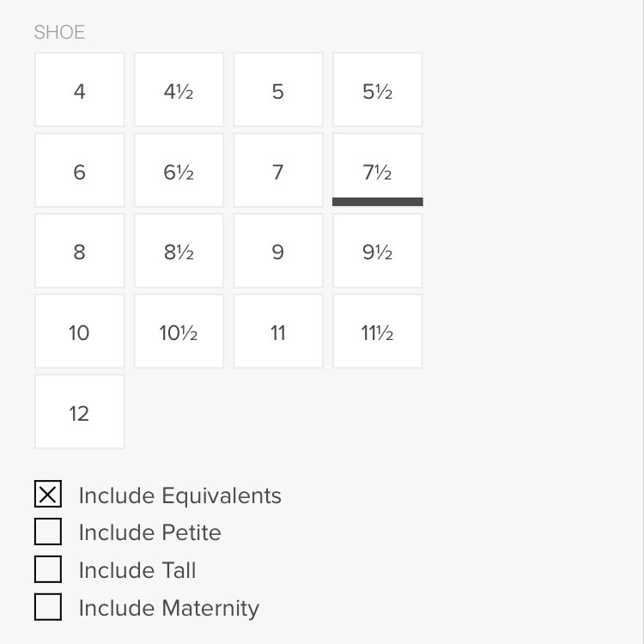The height and width of the screenshot is (644, 644).
Task: Choose shoe size 4½
Action: pos(179,90)
